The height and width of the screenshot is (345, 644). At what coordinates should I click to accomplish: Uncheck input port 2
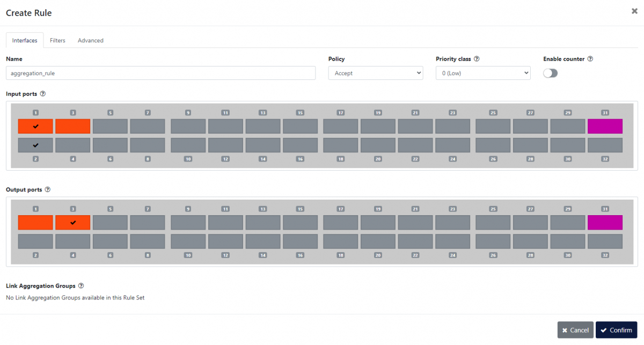coord(35,145)
